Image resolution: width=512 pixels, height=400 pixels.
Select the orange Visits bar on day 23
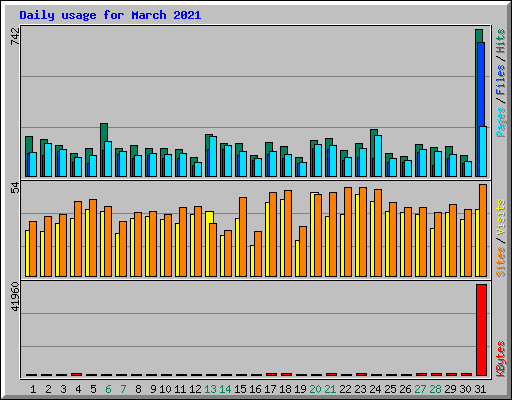(363, 232)
